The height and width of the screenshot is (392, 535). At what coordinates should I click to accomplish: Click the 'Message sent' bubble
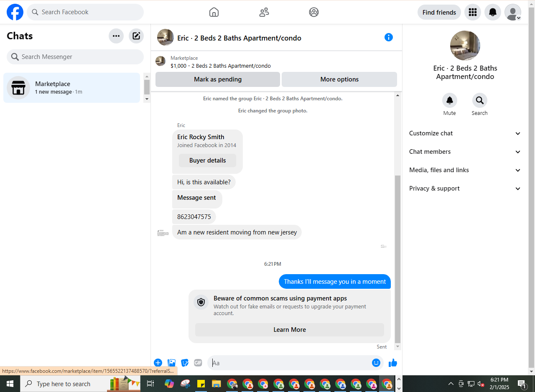(x=197, y=199)
